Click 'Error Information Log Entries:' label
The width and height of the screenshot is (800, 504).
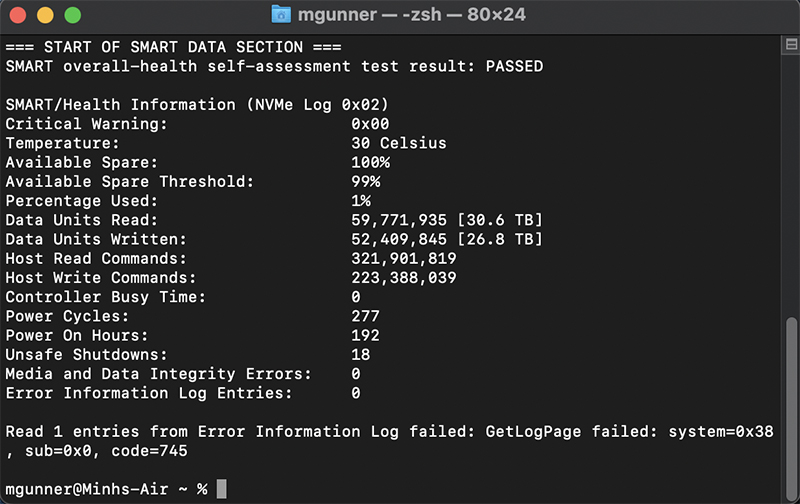tap(148, 393)
